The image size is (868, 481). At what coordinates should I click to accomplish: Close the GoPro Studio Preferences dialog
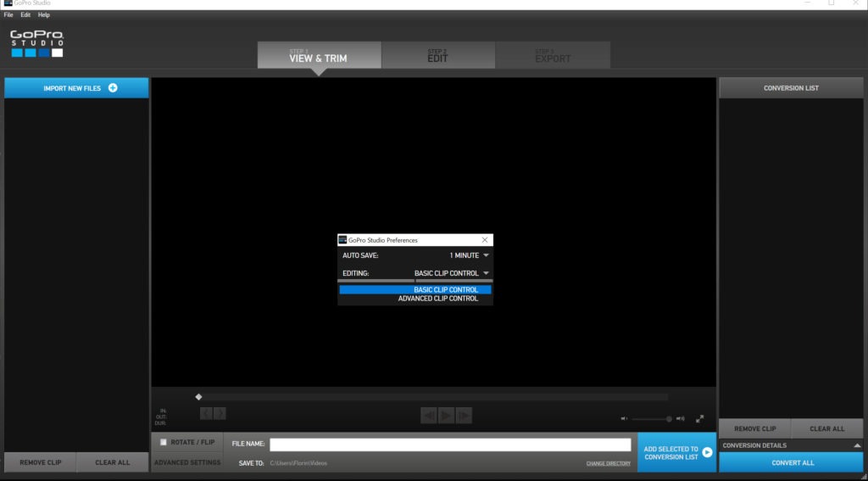coord(485,240)
